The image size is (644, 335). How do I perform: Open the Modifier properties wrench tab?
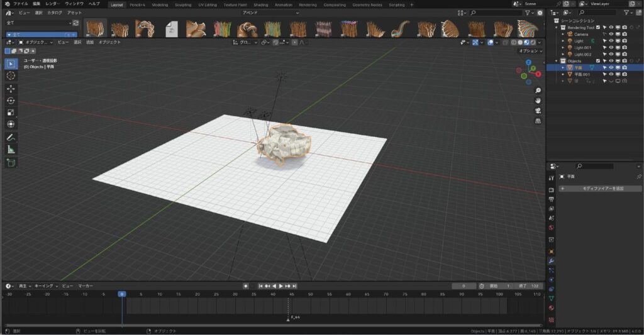(551, 261)
